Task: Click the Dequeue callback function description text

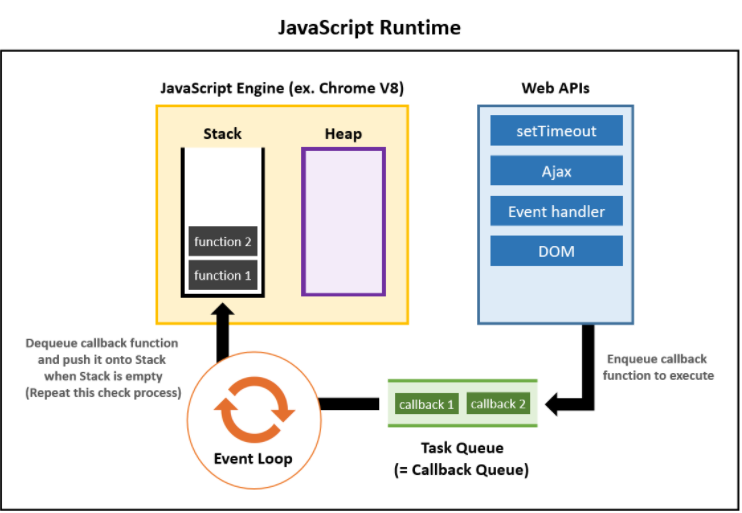Action: (x=103, y=368)
